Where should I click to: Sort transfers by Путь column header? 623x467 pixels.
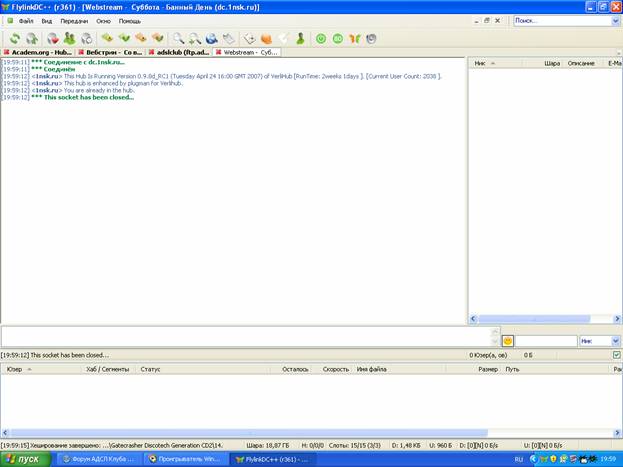pyautogui.click(x=556, y=369)
